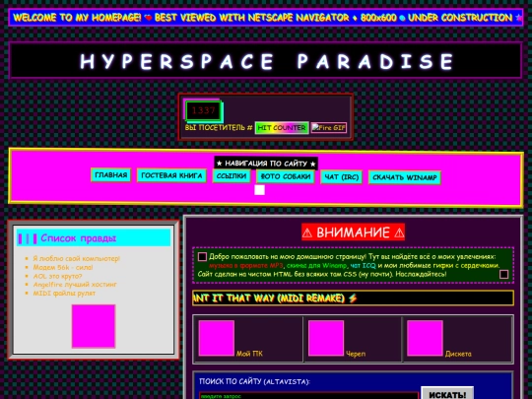This screenshot has height=399, width=532.
Task: Focus the AltaVista search query field
Action: pyautogui.click(x=308, y=396)
